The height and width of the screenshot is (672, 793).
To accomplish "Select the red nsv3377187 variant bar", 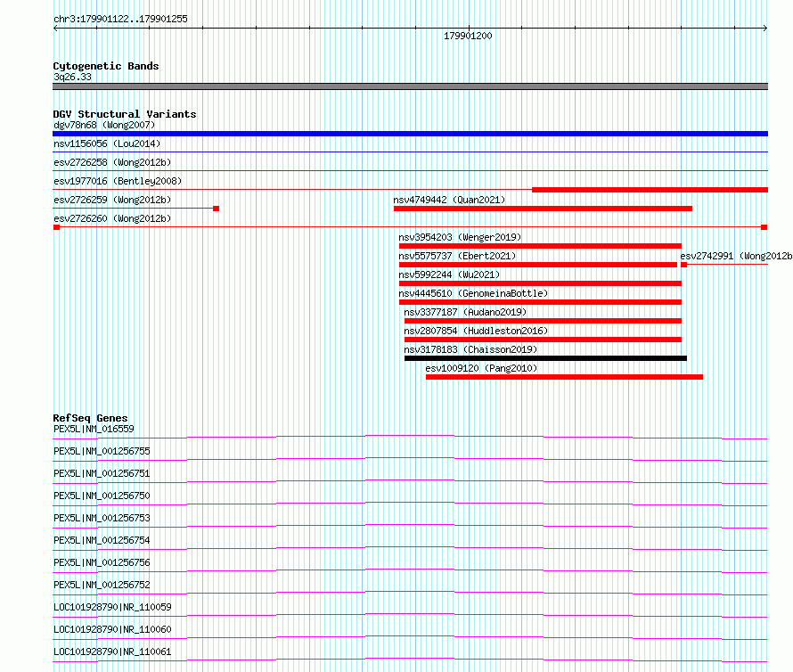I will click(544, 321).
